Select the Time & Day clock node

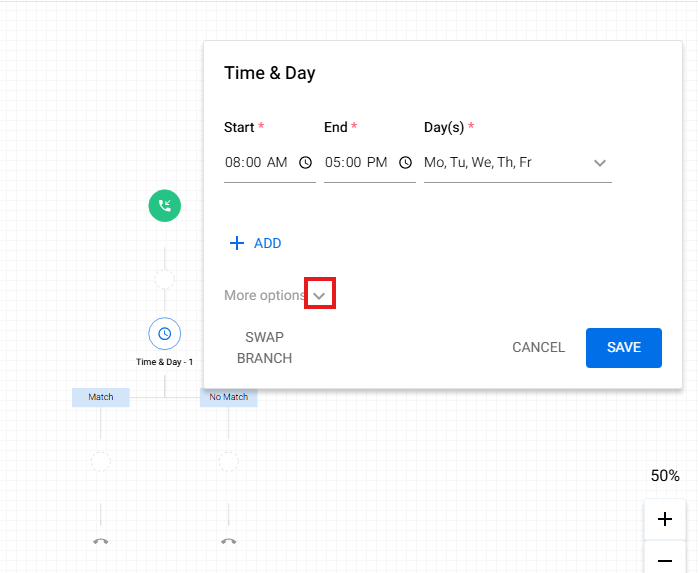pos(165,333)
